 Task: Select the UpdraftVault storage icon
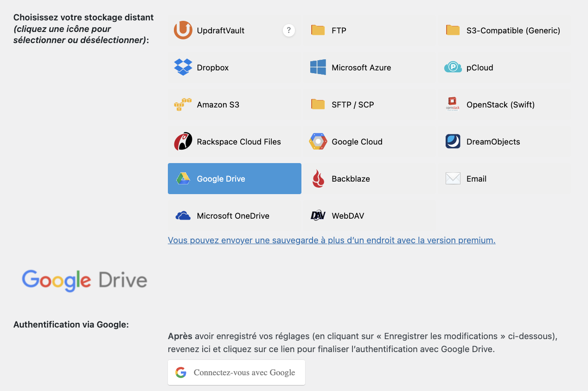[x=183, y=31]
